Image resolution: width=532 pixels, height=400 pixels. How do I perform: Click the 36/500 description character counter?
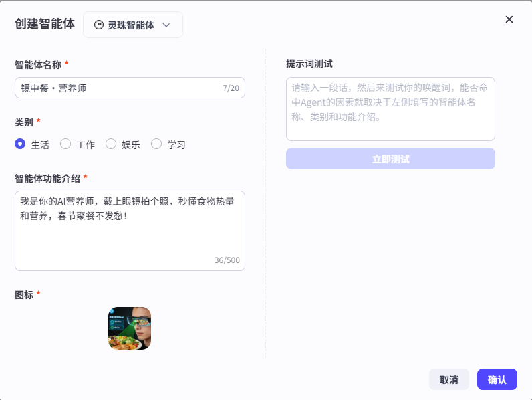pos(227,260)
